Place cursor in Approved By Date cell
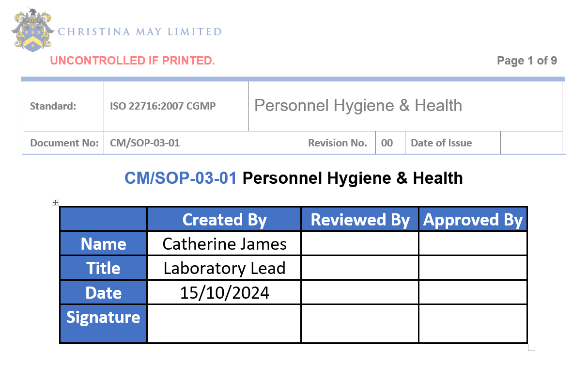This screenshot has width=588, height=368. tap(473, 292)
